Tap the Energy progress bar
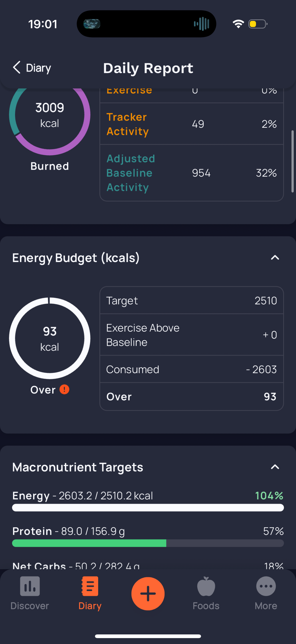Screen dimensions: 296x644 click(148, 507)
